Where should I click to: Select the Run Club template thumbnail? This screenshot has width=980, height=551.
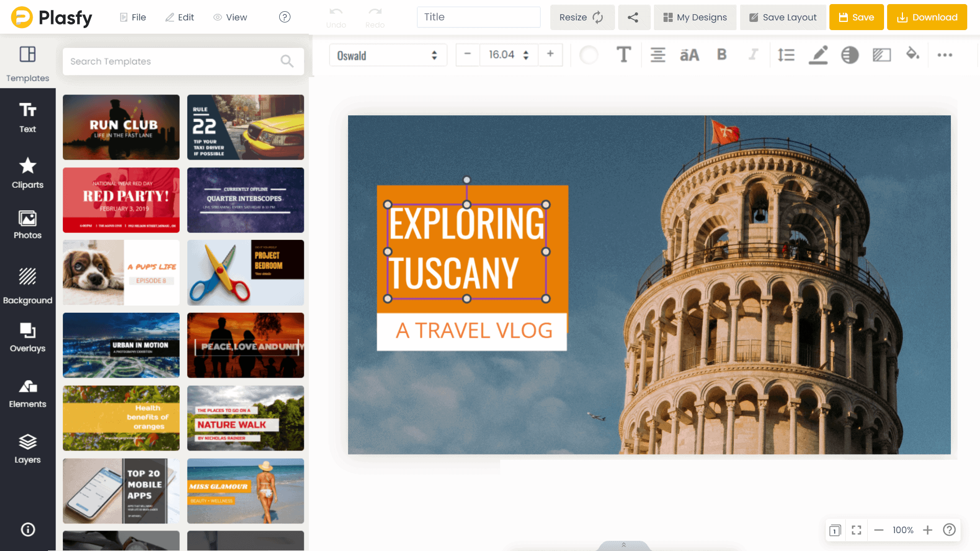pyautogui.click(x=121, y=127)
